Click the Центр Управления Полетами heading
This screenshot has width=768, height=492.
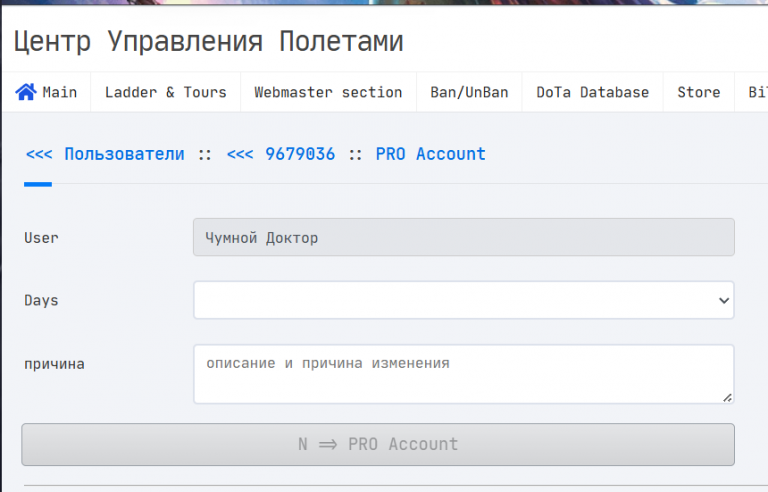208,41
